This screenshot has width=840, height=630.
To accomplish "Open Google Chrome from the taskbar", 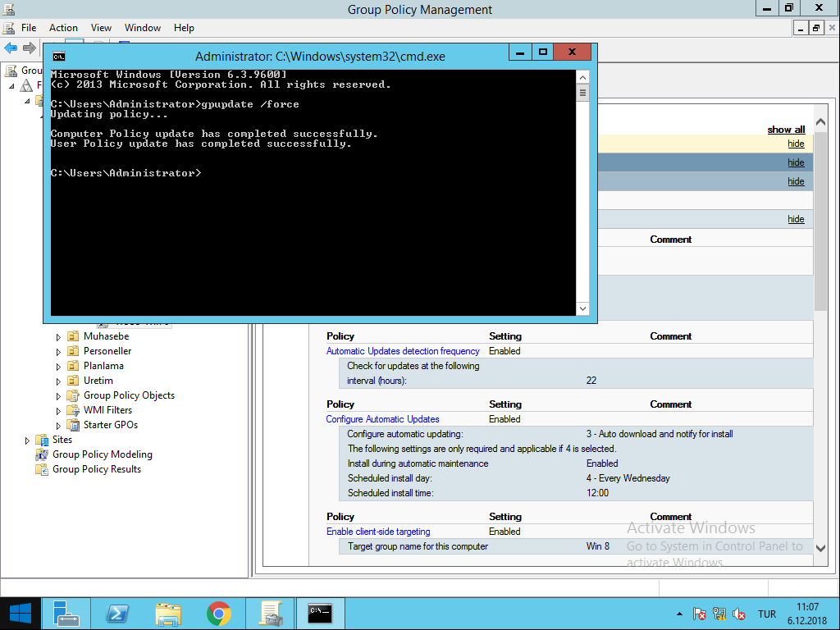I will [218, 614].
